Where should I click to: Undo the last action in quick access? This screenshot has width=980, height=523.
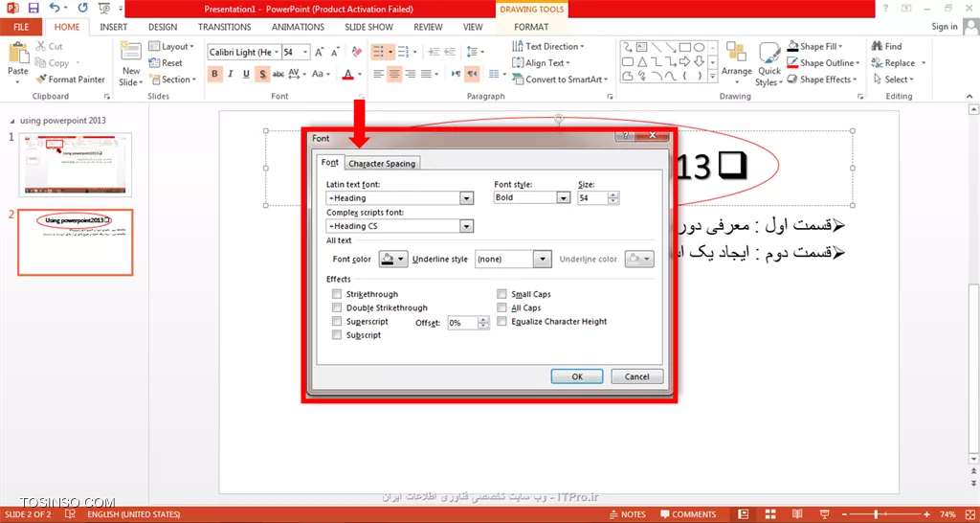coord(55,8)
